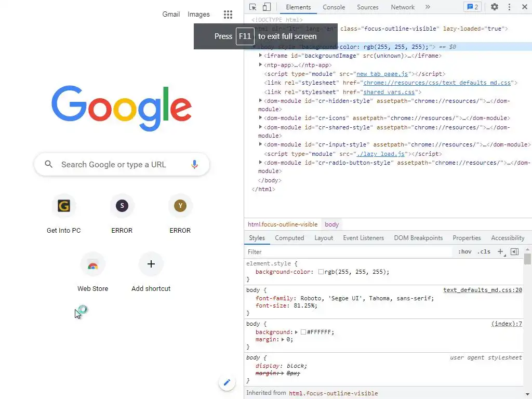Show more DevTools tabs chevron
This screenshot has width=532, height=399.
tap(428, 7)
